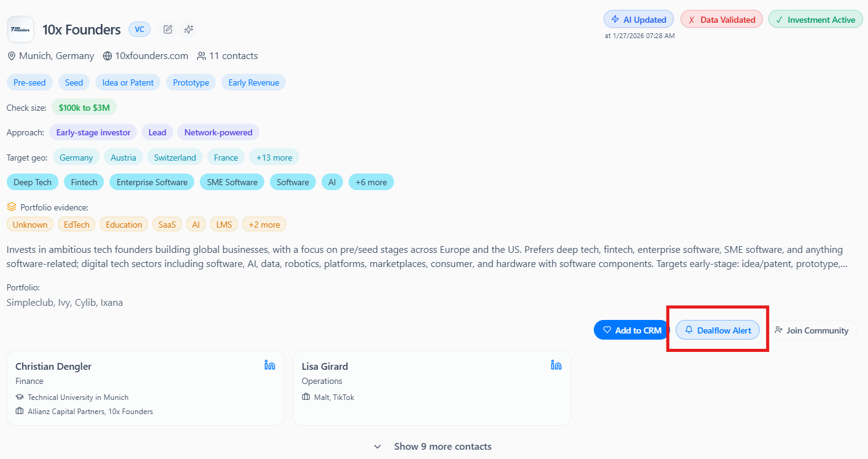Click the Investment Active badge
Viewport: 868px width, 459px height.
(x=815, y=20)
